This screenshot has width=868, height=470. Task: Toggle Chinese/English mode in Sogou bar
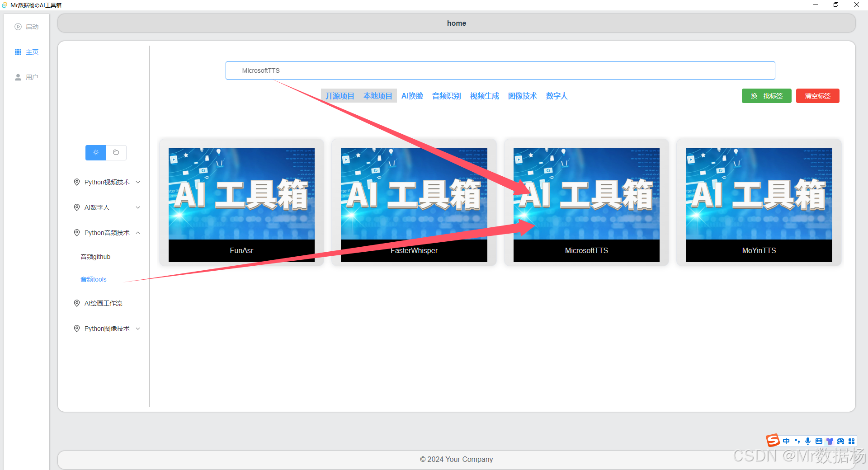tap(786, 441)
